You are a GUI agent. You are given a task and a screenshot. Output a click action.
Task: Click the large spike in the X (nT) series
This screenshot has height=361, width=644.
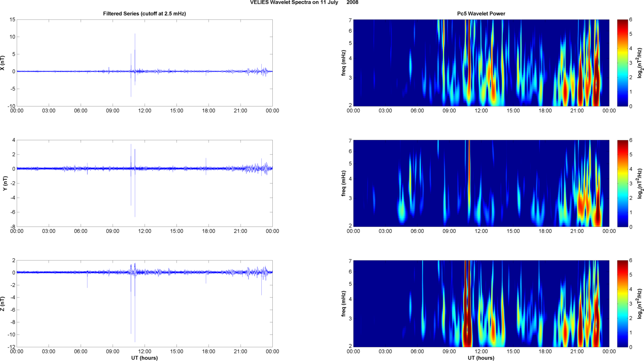(135, 59)
